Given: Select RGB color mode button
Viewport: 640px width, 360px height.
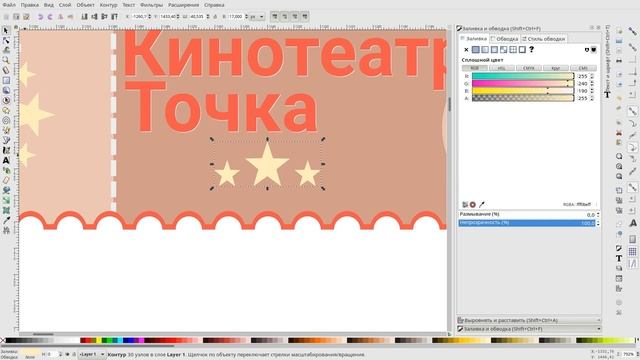Looking at the screenshot, I should click(x=474, y=68).
